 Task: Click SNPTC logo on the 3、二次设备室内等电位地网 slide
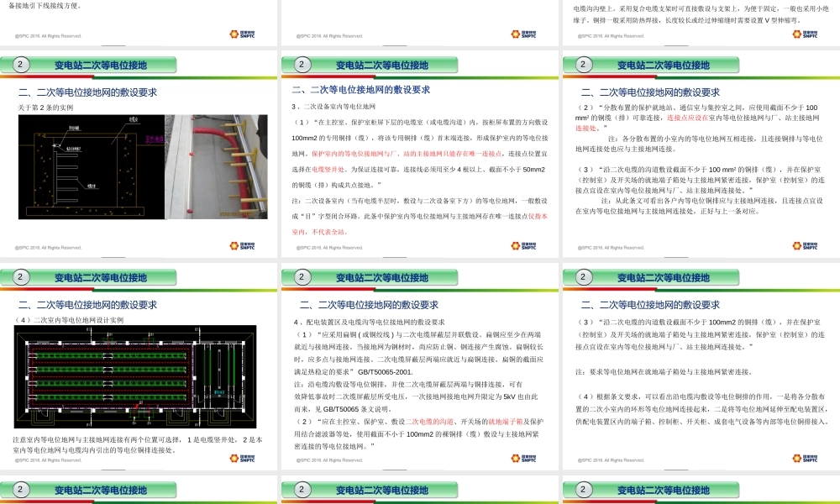point(523,246)
